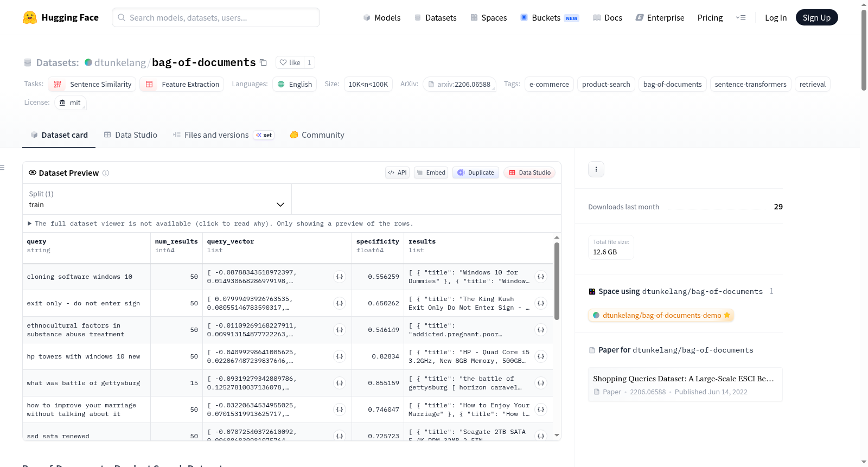Select the Sentence Similarity task tag
The image size is (868, 467).
tap(92, 84)
